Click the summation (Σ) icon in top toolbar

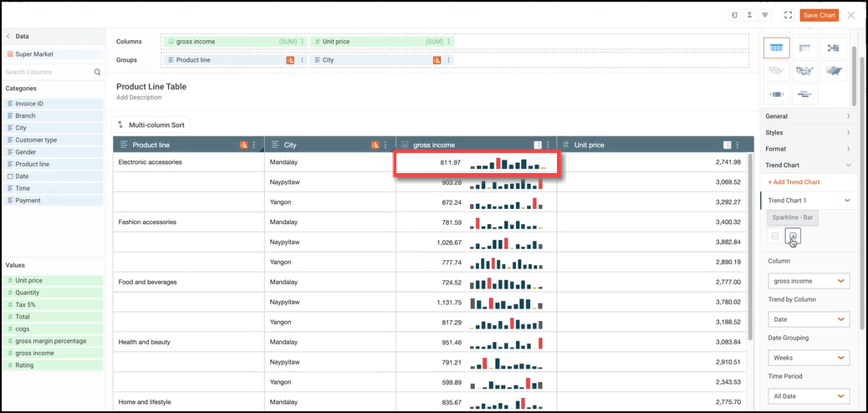pyautogui.click(x=749, y=15)
